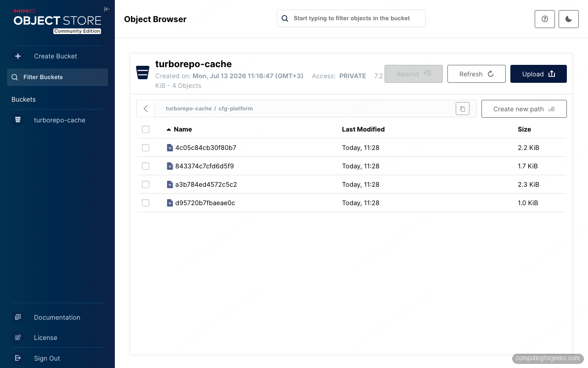Click the Community Edition badge
Image resolution: width=588 pixels, height=368 pixels.
[77, 31]
